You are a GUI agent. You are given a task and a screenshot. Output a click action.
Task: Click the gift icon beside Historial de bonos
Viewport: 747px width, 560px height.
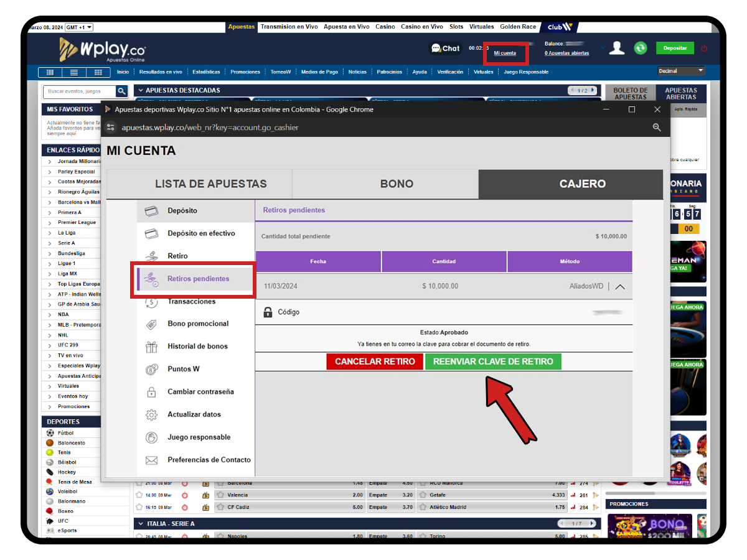pyautogui.click(x=151, y=347)
